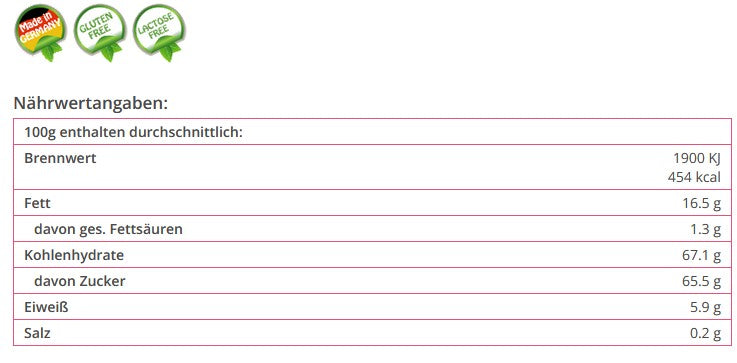Click the 0.2 g salt value
Screen dimensions: 737x363
[706, 333]
